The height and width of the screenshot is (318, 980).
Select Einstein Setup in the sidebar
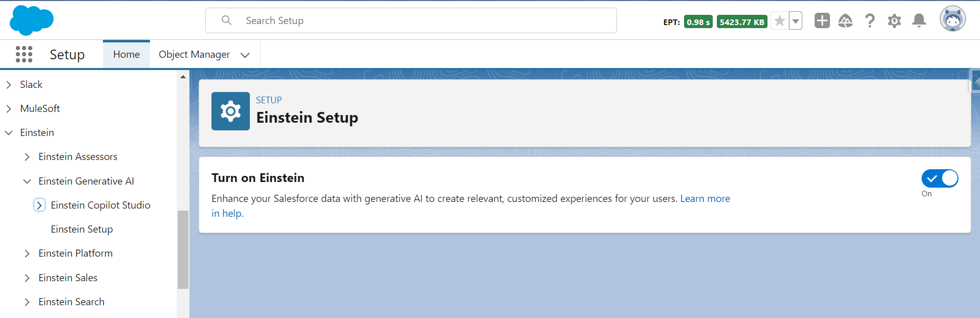click(x=82, y=229)
